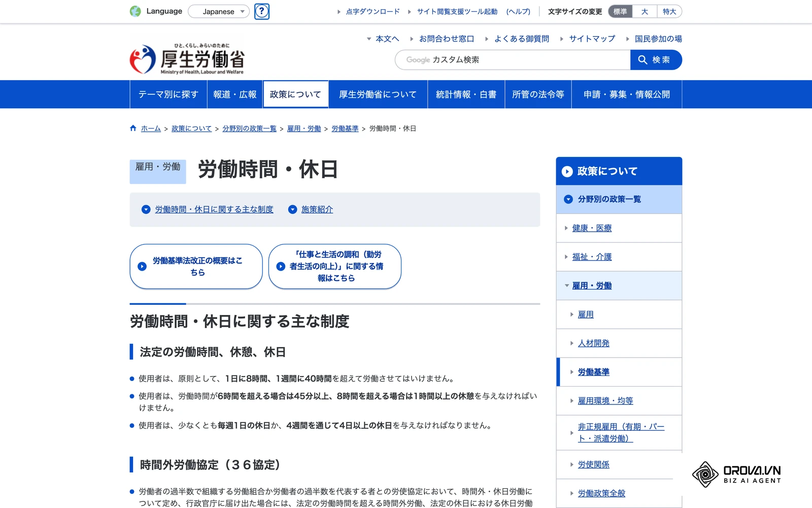
Task: Set font size to 大
Action: [645, 11]
